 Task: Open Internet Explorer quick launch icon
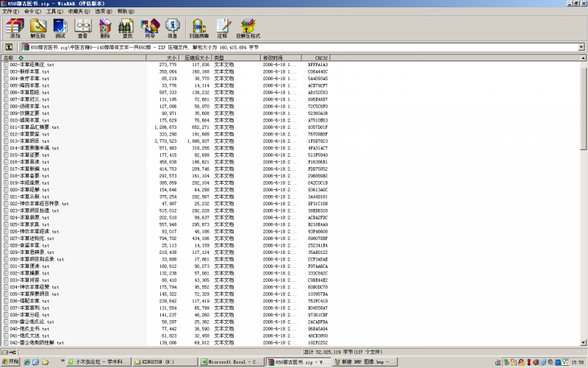[x=27, y=362]
